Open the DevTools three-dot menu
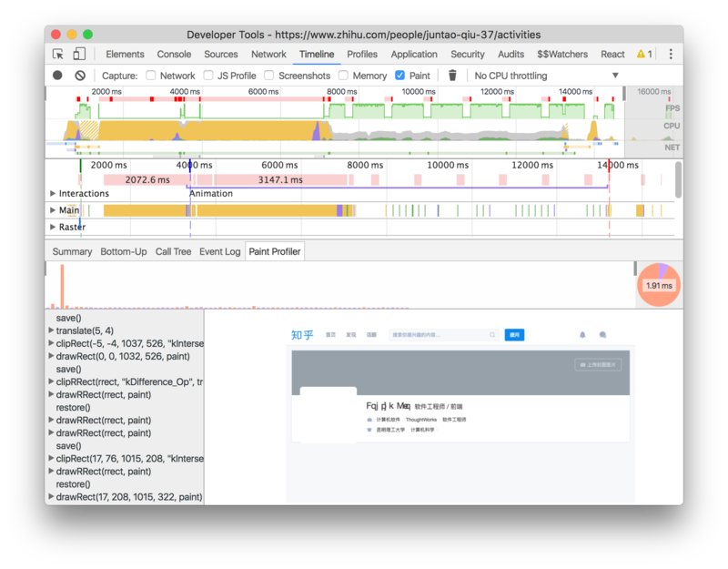728x569 pixels. (671, 54)
